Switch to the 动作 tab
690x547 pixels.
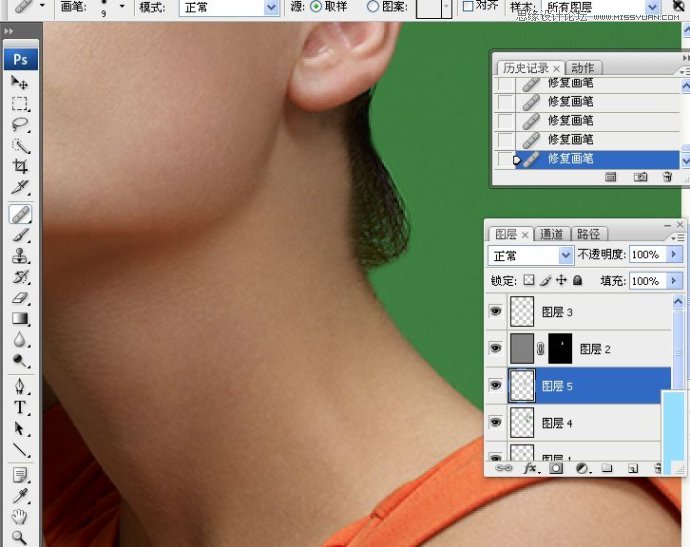click(583, 68)
